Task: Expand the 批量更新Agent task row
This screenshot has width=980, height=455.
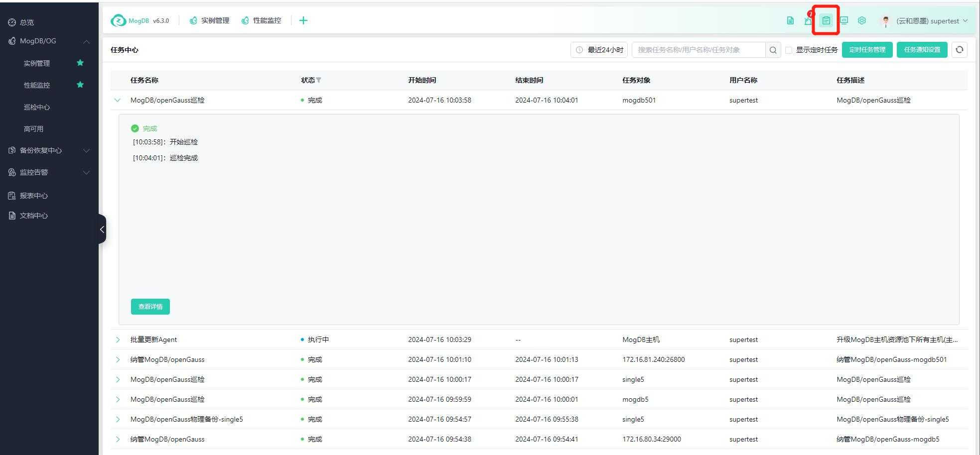Action: point(118,340)
